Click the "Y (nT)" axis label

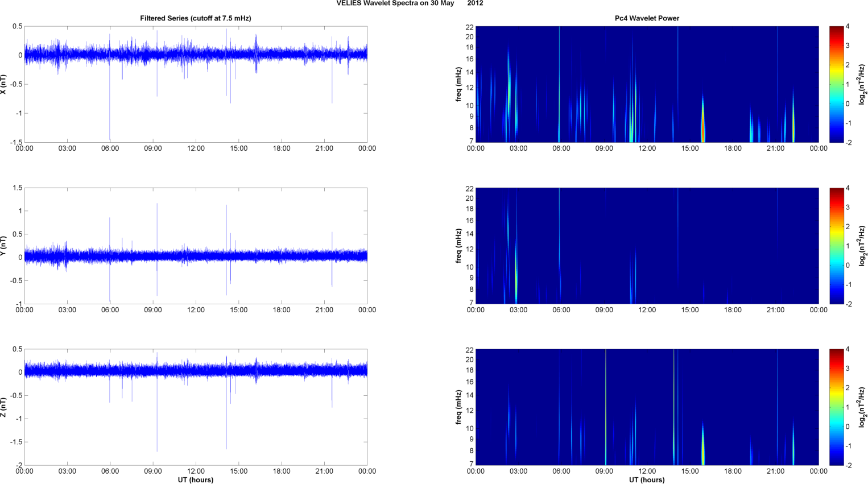pos(4,246)
